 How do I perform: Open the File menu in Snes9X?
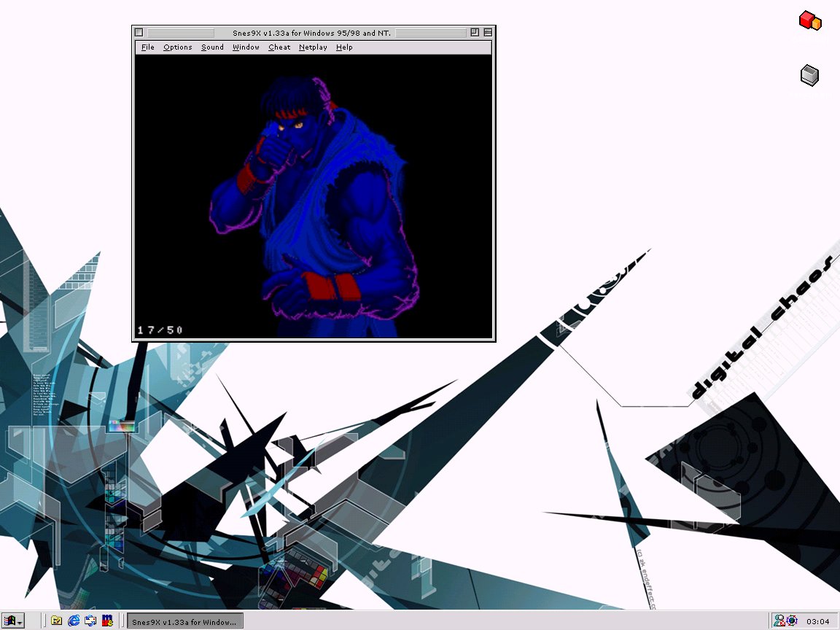coord(148,47)
